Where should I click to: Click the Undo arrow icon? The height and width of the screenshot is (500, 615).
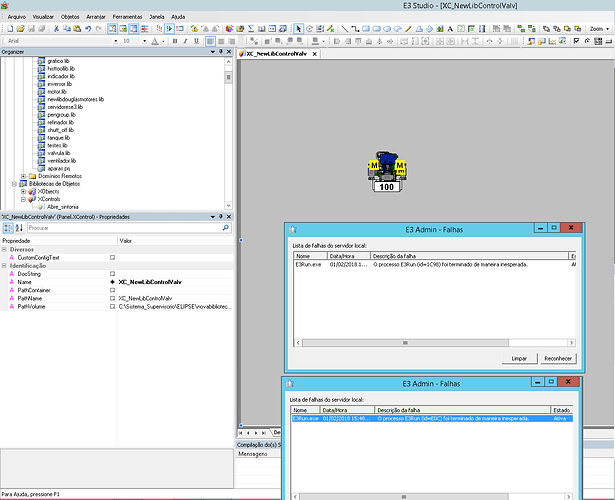coord(88,29)
